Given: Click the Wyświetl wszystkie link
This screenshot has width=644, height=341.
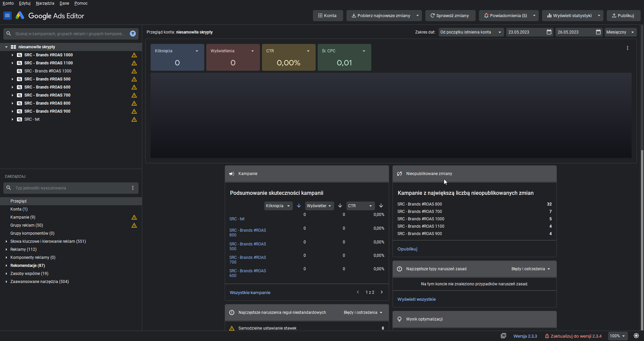Looking at the screenshot, I should tap(417, 299).
